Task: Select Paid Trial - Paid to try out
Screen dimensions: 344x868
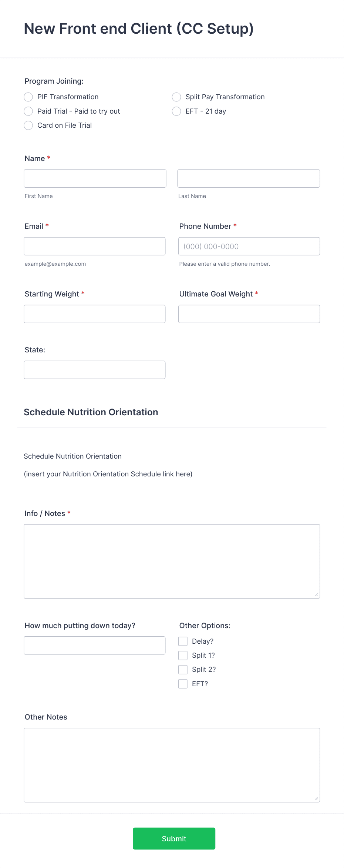Action: point(28,111)
